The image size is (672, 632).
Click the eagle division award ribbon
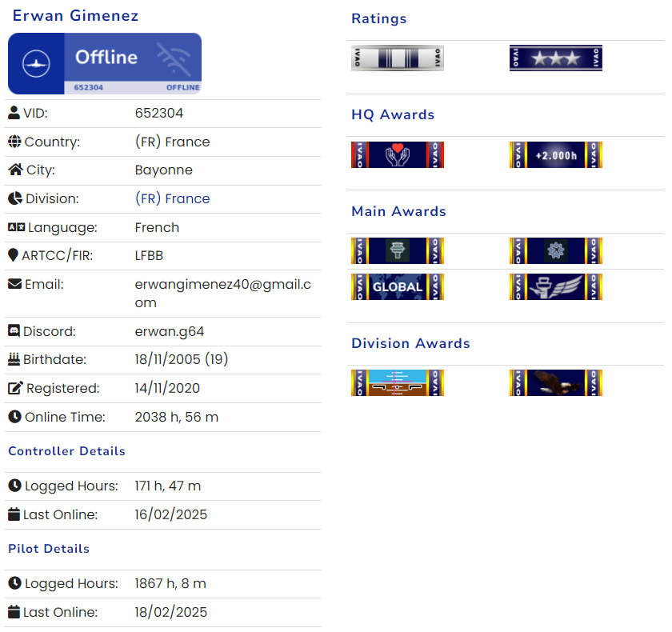[x=555, y=383]
